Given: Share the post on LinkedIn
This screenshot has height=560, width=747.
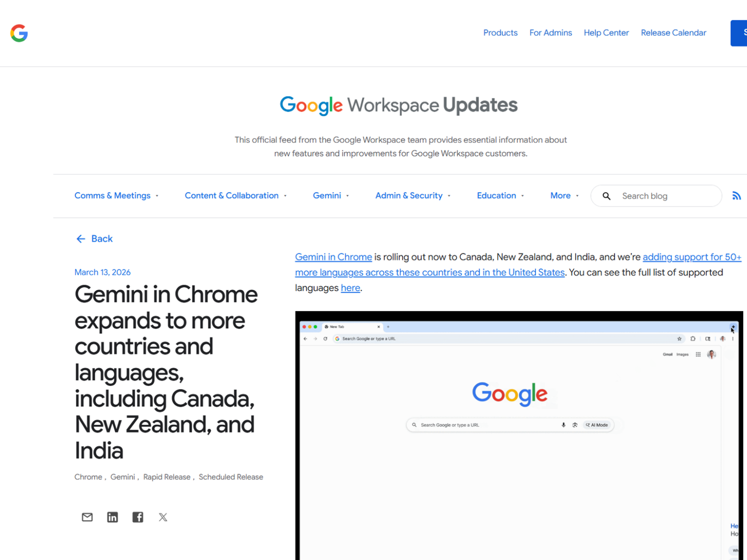Looking at the screenshot, I should (x=112, y=517).
